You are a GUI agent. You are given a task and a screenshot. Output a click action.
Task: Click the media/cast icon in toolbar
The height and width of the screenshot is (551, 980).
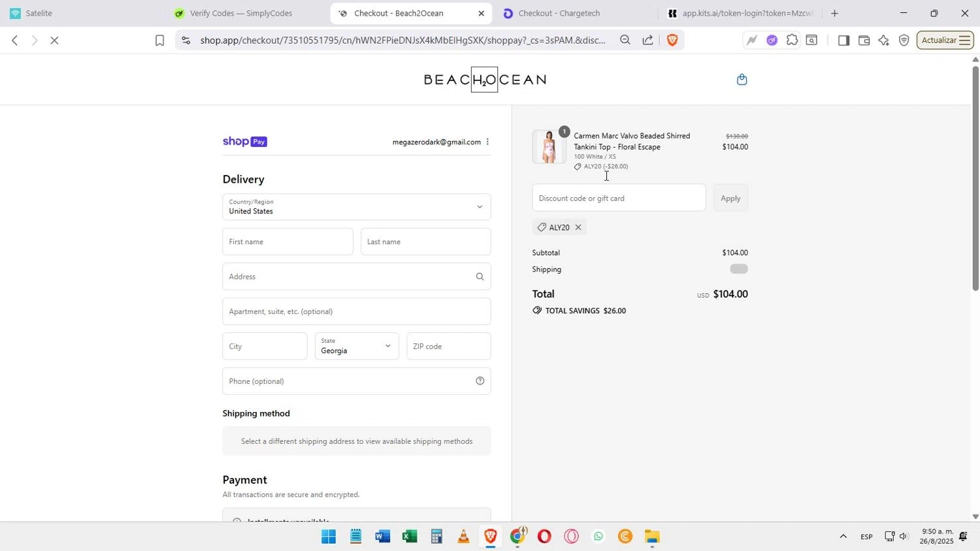[x=811, y=40]
